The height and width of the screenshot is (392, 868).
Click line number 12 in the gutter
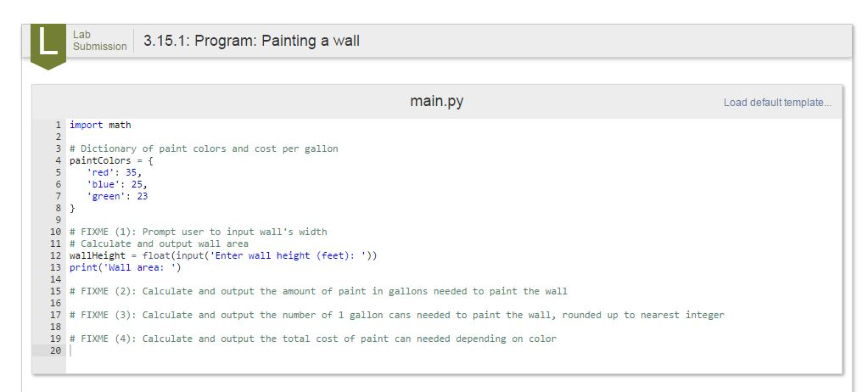pyautogui.click(x=55, y=255)
